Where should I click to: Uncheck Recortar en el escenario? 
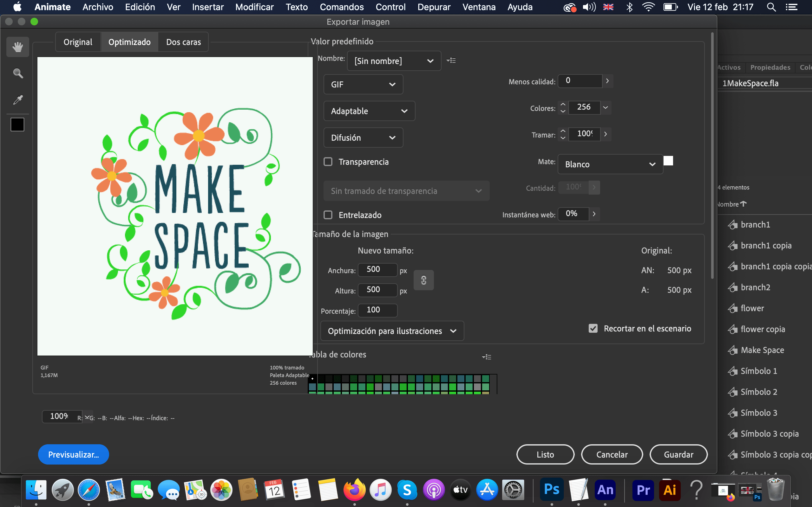[x=593, y=328]
